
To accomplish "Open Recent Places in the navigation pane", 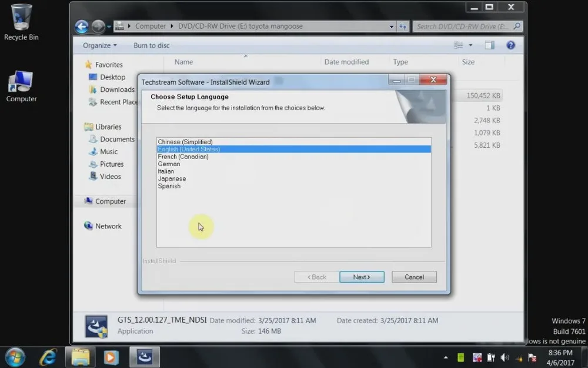I will [113, 102].
